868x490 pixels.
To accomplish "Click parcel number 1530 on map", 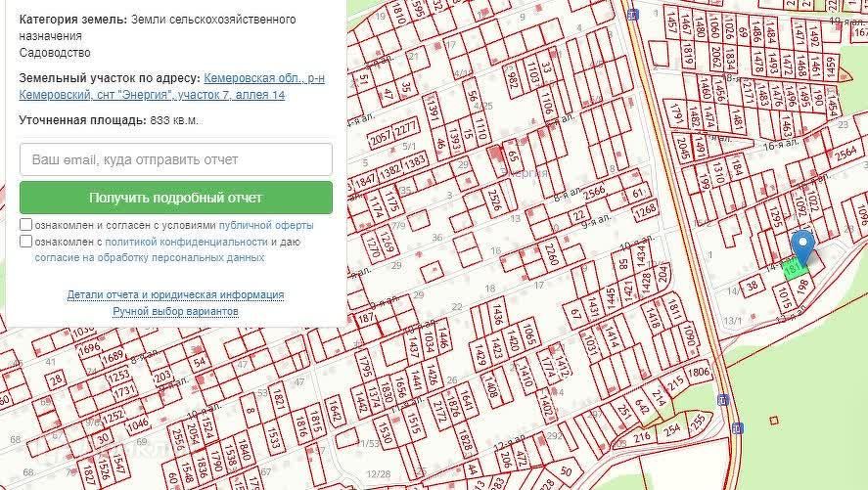I will pyautogui.click(x=384, y=432).
